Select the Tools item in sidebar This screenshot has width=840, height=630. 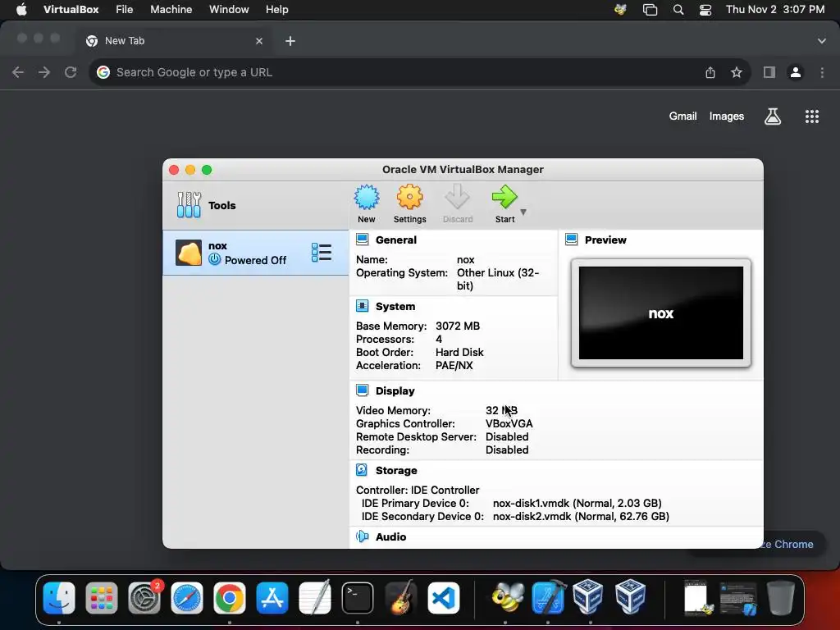(x=206, y=205)
